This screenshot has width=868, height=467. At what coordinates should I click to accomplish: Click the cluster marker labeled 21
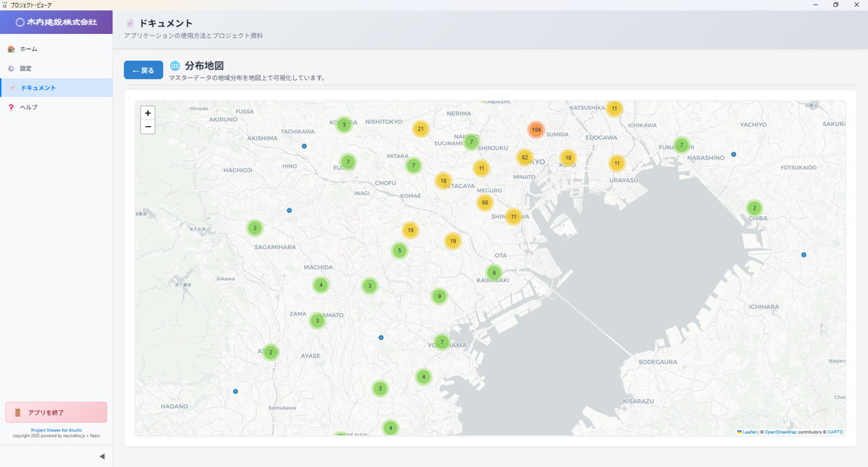coord(420,129)
